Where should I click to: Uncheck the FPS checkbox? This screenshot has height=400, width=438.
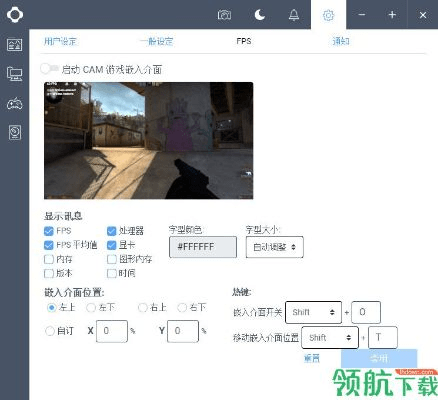pyautogui.click(x=49, y=231)
